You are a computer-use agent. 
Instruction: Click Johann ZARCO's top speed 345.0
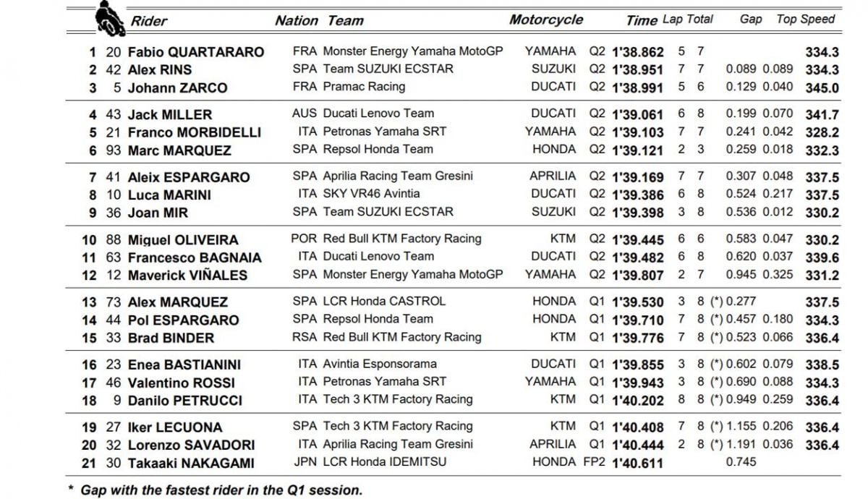click(822, 88)
